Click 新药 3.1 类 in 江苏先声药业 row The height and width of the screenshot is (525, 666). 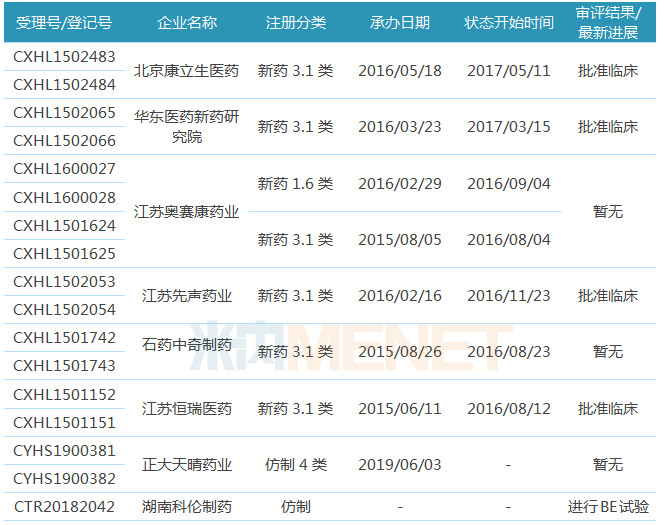(296, 296)
